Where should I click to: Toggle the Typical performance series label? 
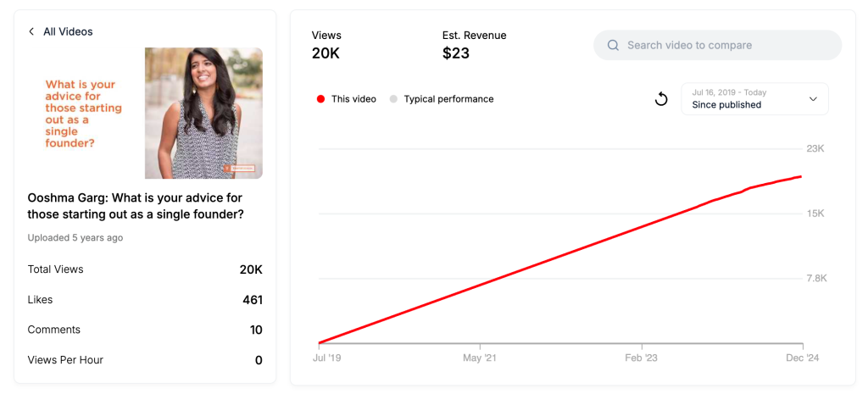pos(448,99)
